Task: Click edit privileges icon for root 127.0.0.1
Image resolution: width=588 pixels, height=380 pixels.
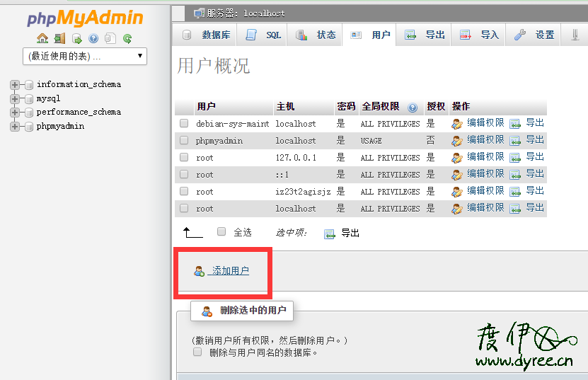Action: coord(457,158)
